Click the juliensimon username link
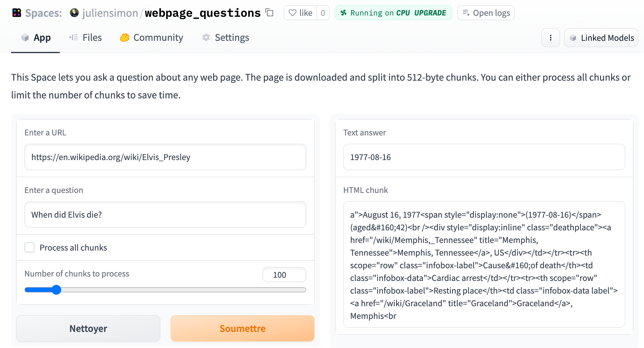The image size is (644, 348). tap(110, 13)
